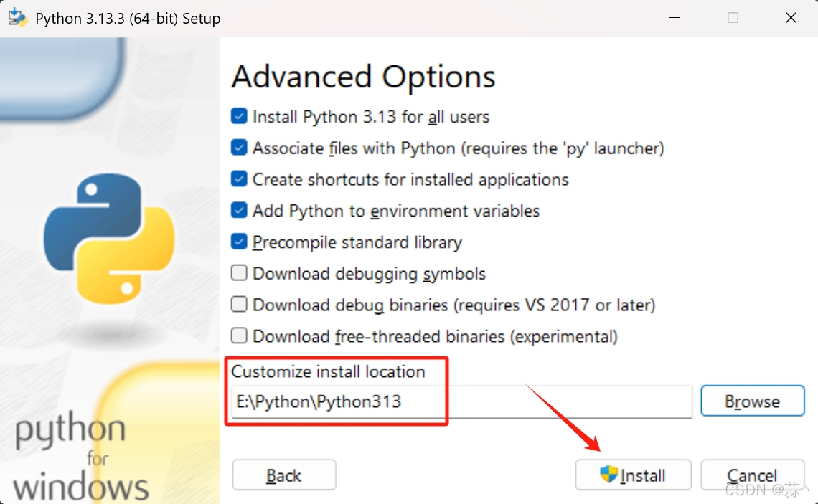Viewport: 818px width, 504px height.
Task: Disable 'Precompile standard library'
Action: tap(238, 242)
